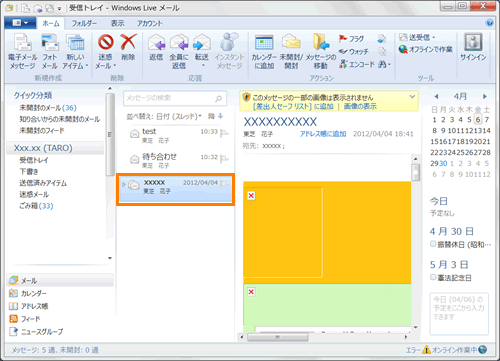Check the 憲法記念日 calendar item box
Screen dimensions: 500x361
coord(433,277)
